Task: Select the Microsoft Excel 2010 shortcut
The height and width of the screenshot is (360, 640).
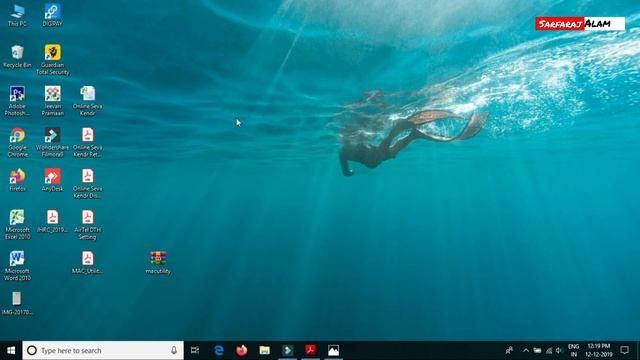Action: 17,224
